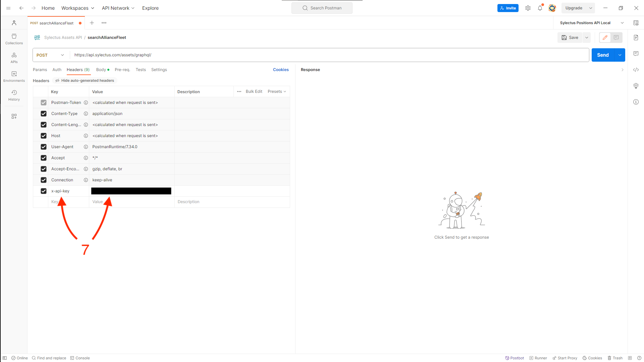This screenshot has height=362, width=644.
Task: Open Postman settings gear
Action: [x=528, y=8]
